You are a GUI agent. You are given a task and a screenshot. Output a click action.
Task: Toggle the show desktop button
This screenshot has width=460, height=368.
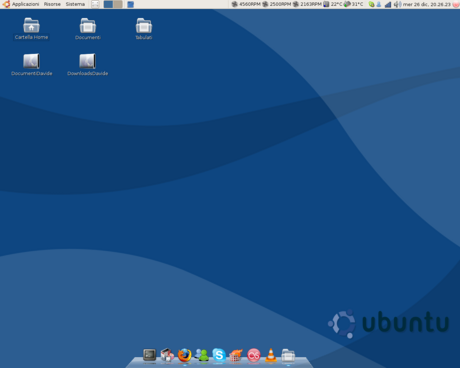point(95,4)
